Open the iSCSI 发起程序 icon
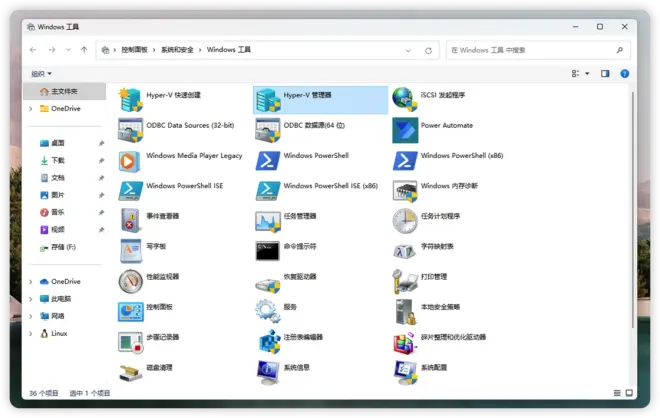Image resolution: width=660 pixels, height=418 pixels. 405,100
